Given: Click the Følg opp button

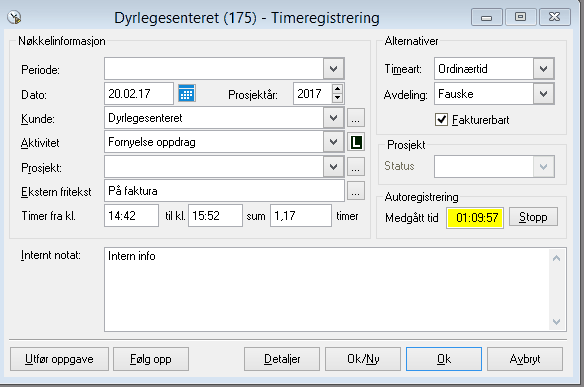Looking at the screenshot, I should 151,359.
